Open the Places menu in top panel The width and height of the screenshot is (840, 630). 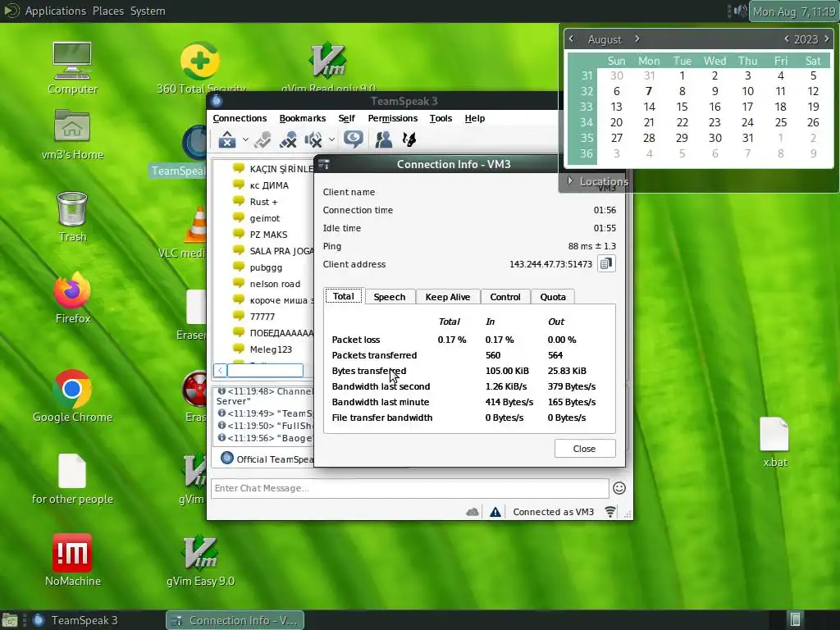point(108,11)
